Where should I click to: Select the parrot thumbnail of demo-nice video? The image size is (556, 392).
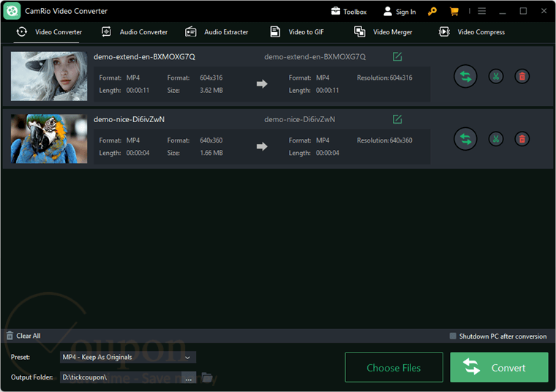[49, 138]
